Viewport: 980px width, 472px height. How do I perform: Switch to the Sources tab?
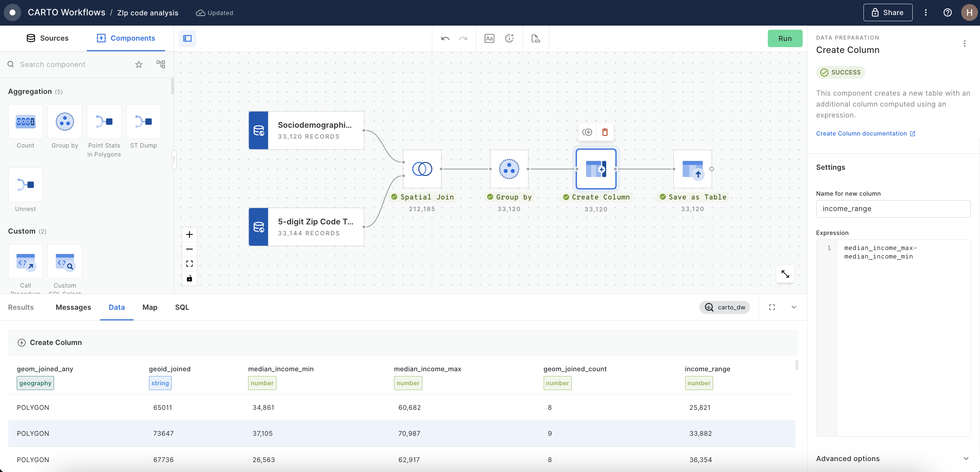pyautogui.click(x=47, y=38)
